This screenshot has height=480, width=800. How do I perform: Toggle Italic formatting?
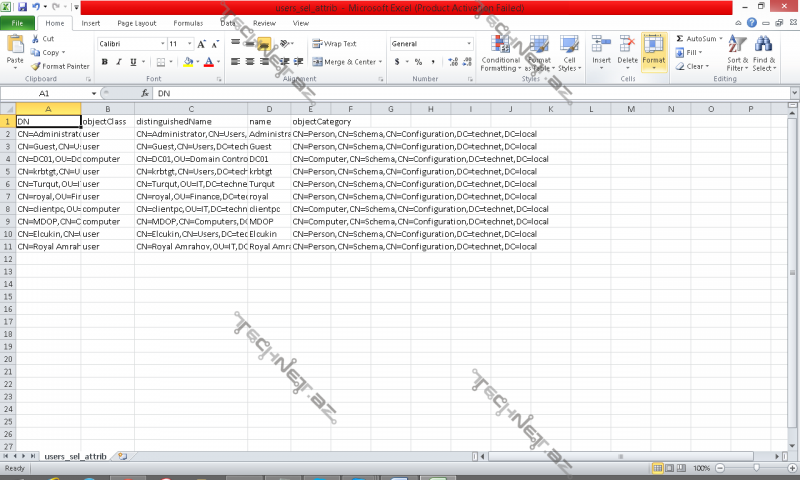pos(118,62)
